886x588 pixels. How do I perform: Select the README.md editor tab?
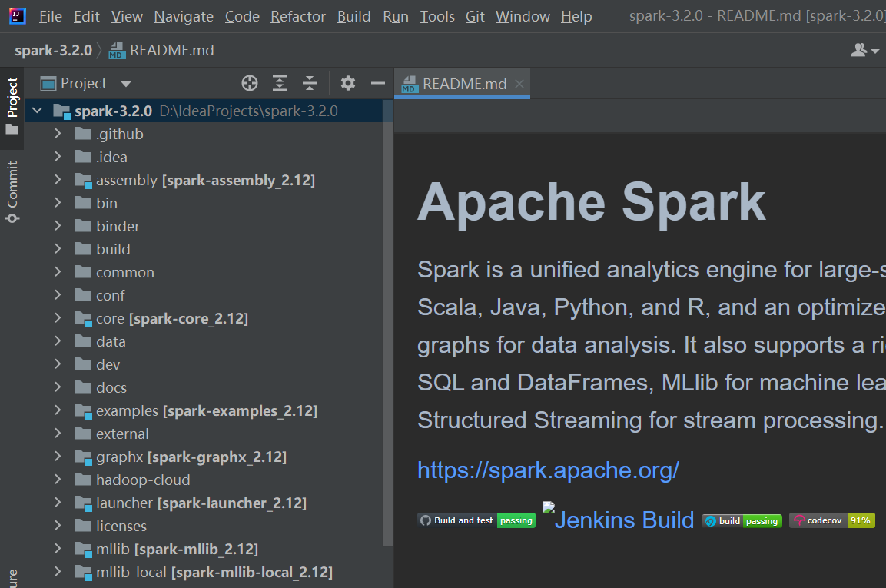tap(462, 85)
